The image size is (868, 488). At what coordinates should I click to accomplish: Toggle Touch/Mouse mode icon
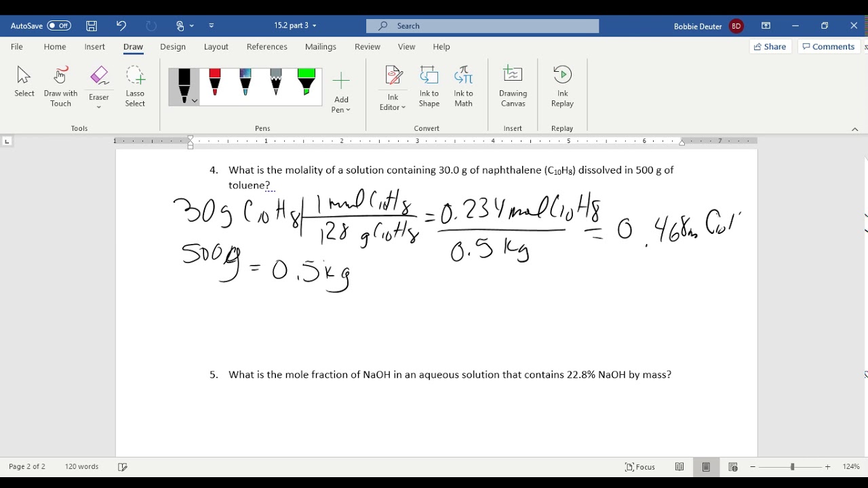click(x=180, y=26)
